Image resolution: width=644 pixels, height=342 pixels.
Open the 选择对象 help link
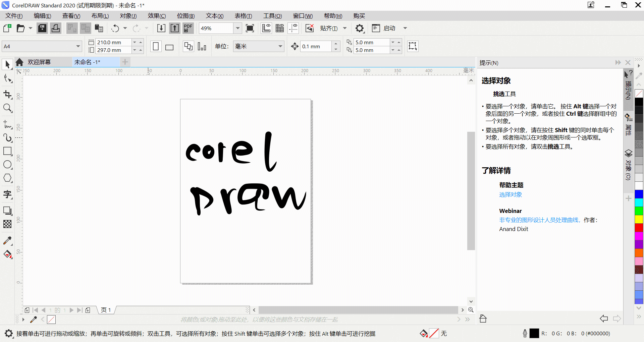coord(510,194)
